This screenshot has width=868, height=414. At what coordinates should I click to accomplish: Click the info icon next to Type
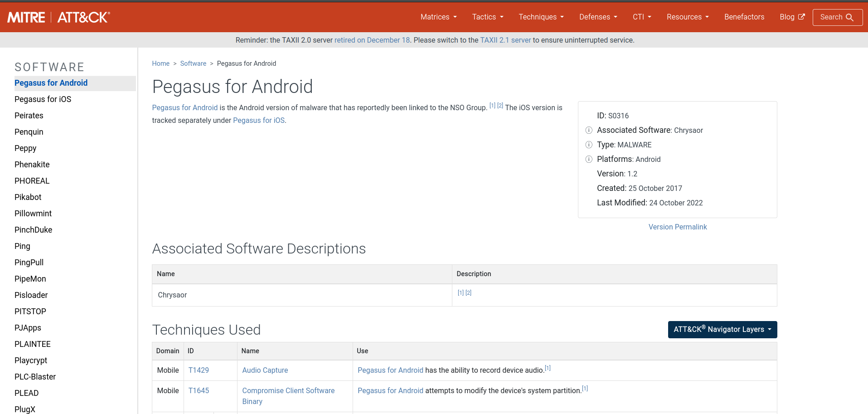click(x=589, y=145)
